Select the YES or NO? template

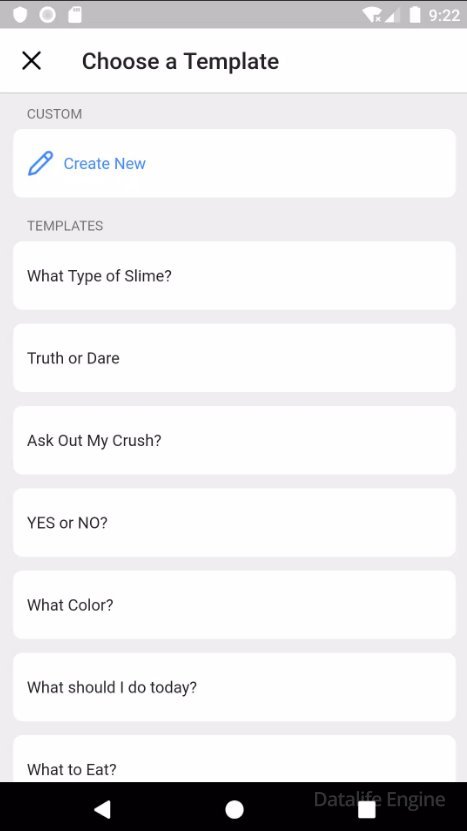[x=234, y=523]
